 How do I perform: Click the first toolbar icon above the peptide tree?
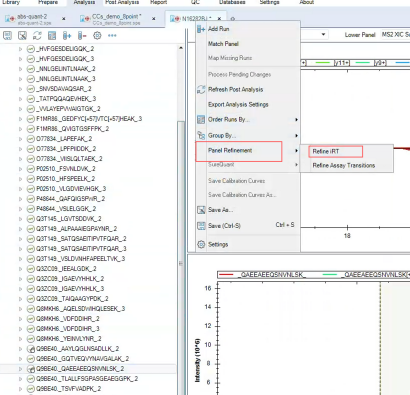pyautogui.click(x=7, y=35)
